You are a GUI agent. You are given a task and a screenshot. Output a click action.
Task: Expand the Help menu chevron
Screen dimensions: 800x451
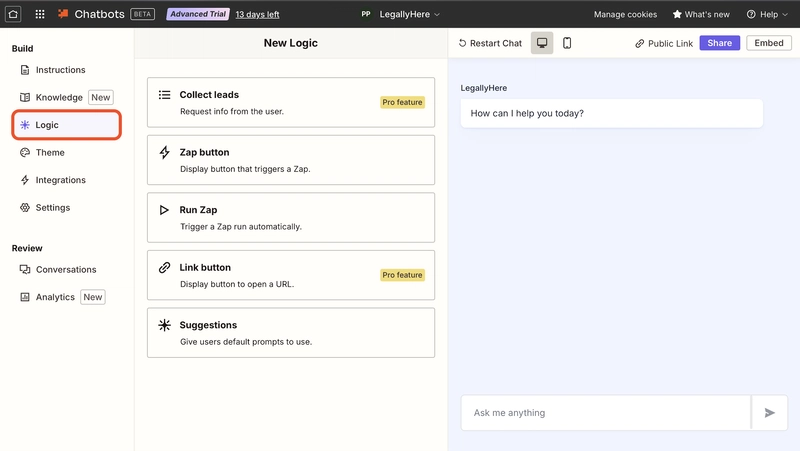point(785,15)
